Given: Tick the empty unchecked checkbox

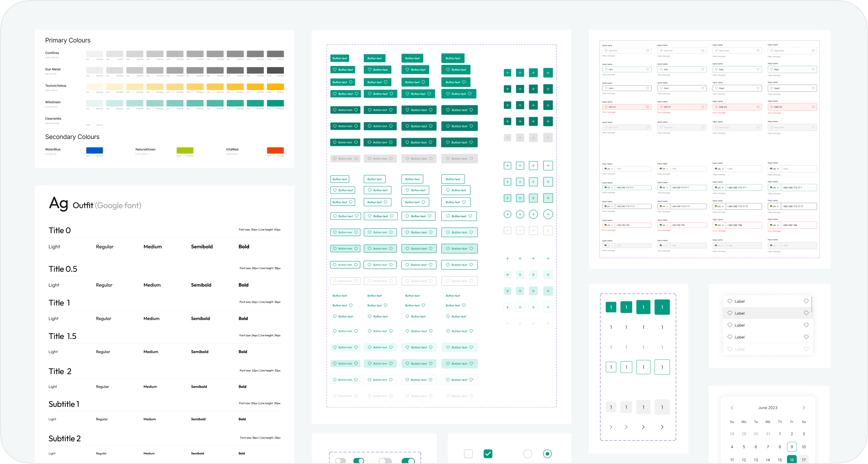Looking at the screenshot, I should (x=468, y=454).
